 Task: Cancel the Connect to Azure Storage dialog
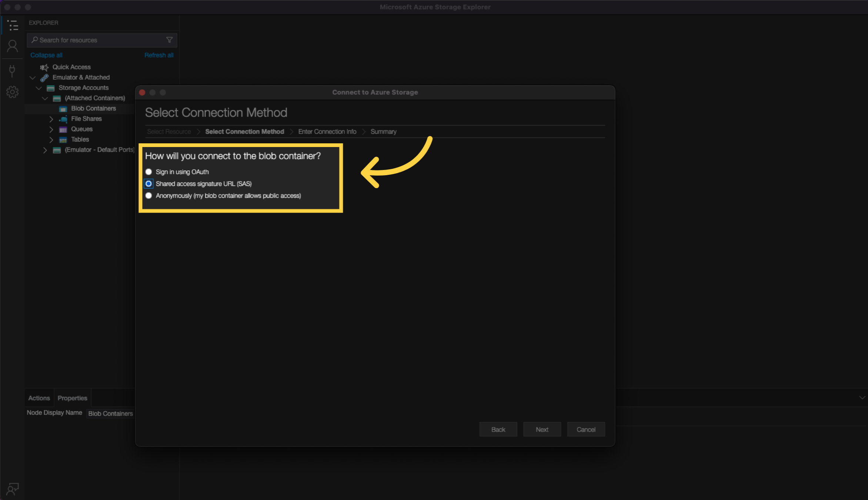coord(586,429)
